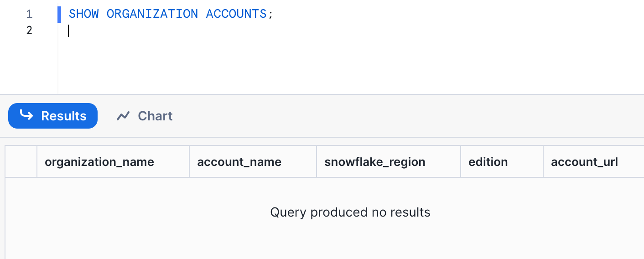Image resolution: width=644 pixels, height=259 pixels.
Task: Click the ACCOUNTS keyword in query
Action: pos(236,14)
